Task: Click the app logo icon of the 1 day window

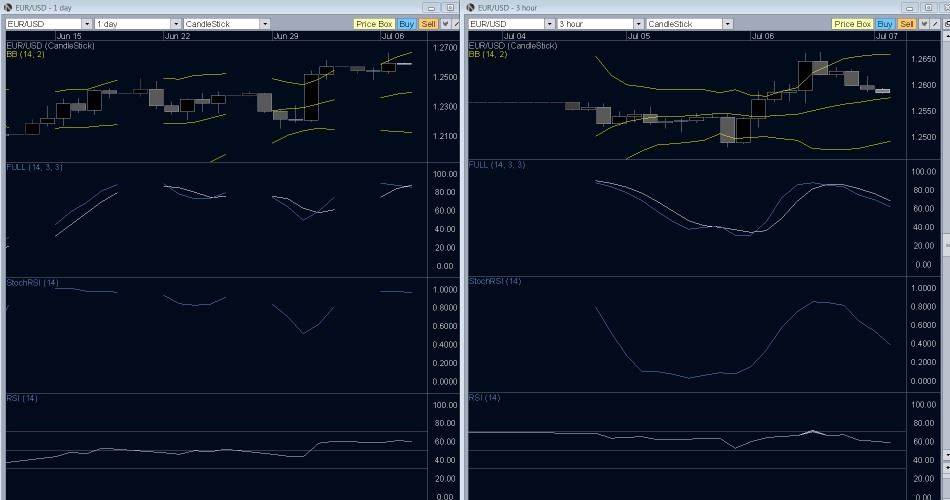Action: click(8, 7)
